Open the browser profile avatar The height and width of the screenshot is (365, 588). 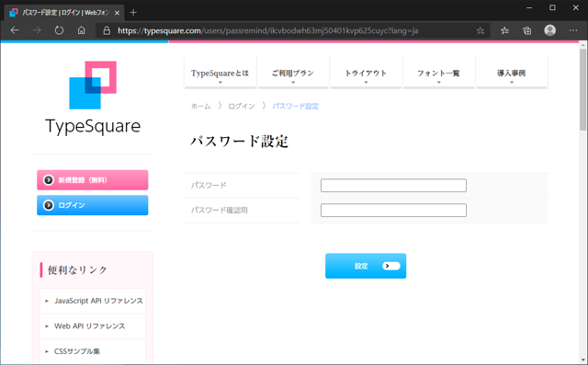pyautogui.click(x=549, y=30)
